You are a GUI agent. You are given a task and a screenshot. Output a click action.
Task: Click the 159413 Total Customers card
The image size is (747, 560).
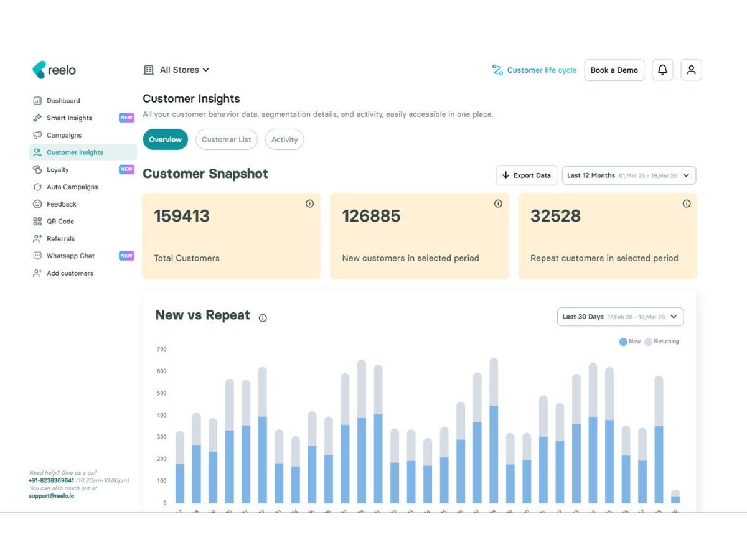(231, 236)
